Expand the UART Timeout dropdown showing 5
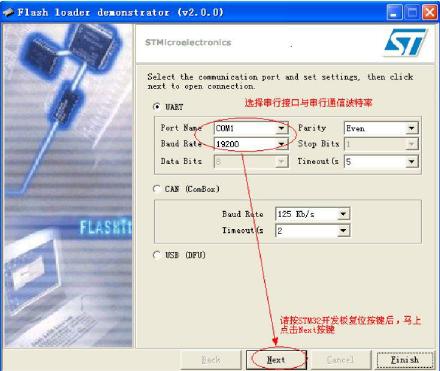 pyautogui.click(x=381, y=162)
